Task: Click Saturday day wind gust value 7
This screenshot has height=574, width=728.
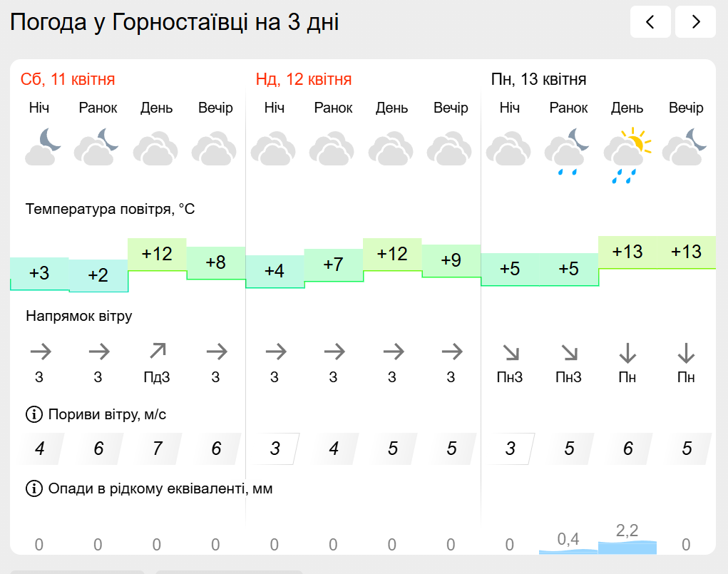Action: point(157,449)
